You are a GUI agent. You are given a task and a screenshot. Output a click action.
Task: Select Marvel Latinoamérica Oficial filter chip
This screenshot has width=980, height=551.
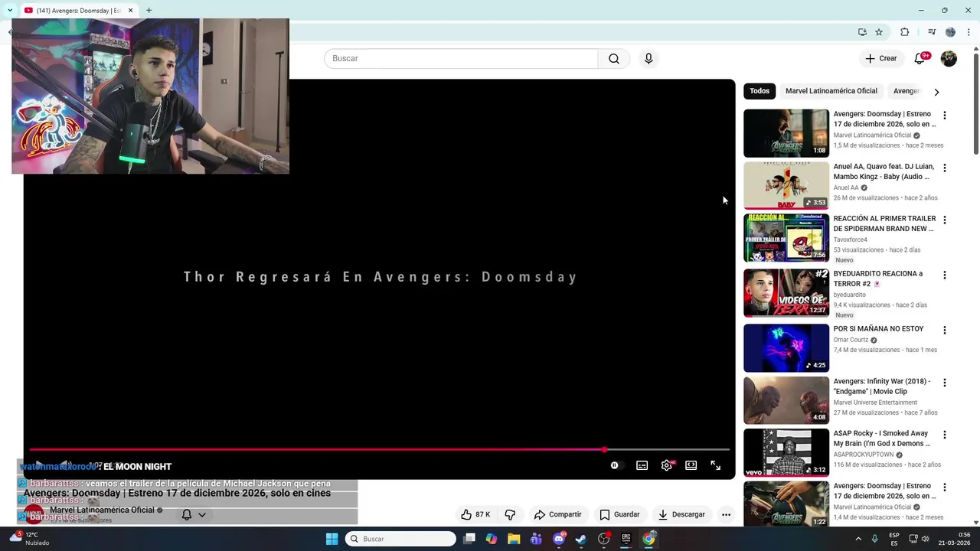[x=831, y=91]
